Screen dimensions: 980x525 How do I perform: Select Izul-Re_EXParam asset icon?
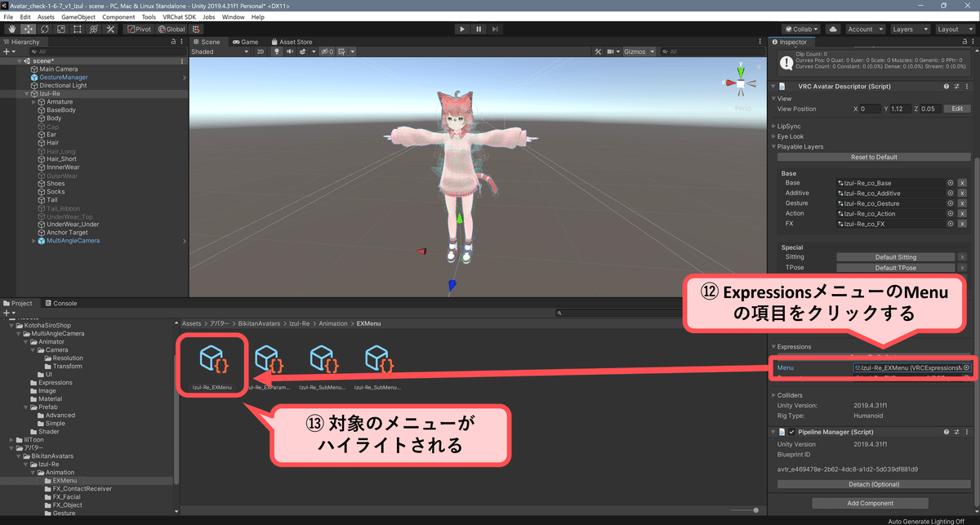pos(268,359)
